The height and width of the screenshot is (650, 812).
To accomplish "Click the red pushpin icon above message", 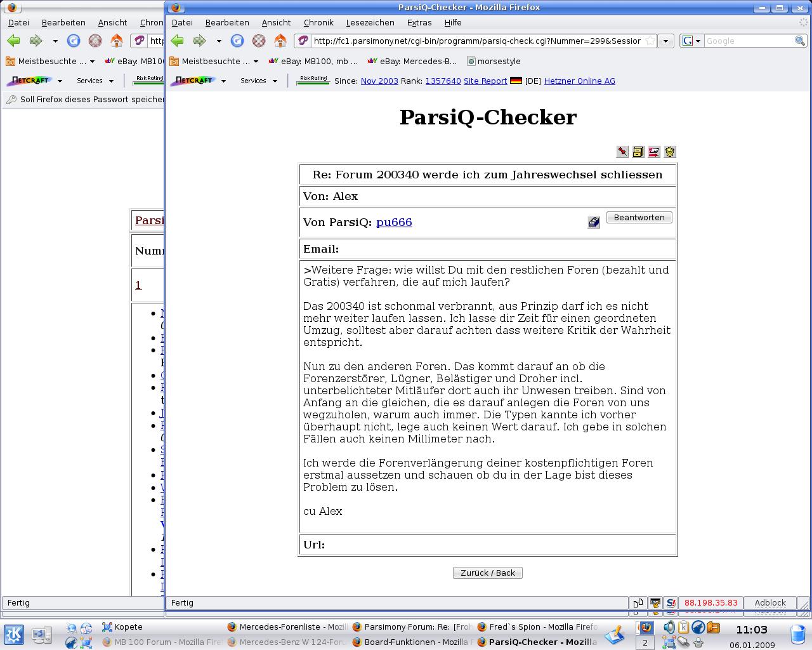I will (622, 152).
